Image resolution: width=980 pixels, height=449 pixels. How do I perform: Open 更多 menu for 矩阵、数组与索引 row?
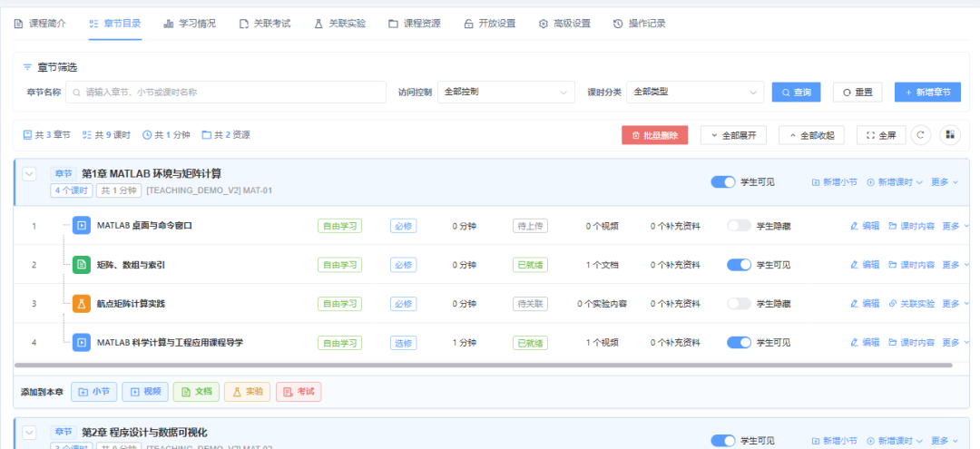(x=955, y=265)
